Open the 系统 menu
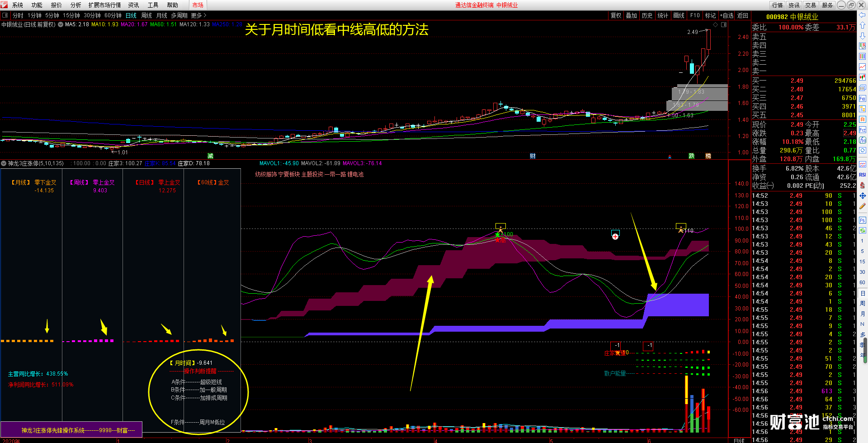 17,5
